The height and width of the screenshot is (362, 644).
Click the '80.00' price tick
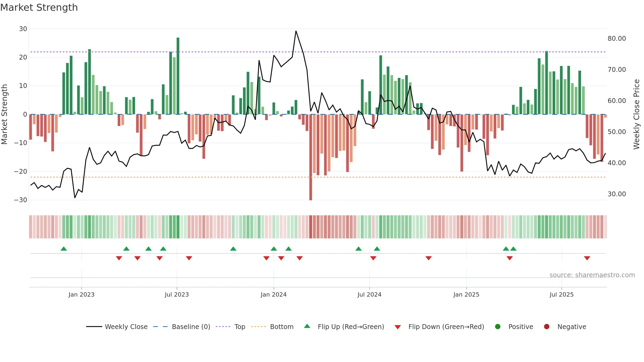pos(617,38)
